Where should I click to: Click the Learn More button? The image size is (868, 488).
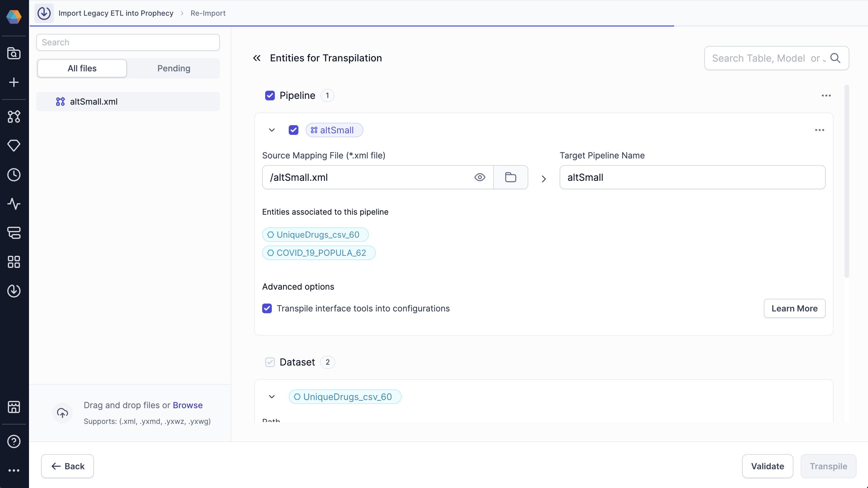tap(794, 308)
